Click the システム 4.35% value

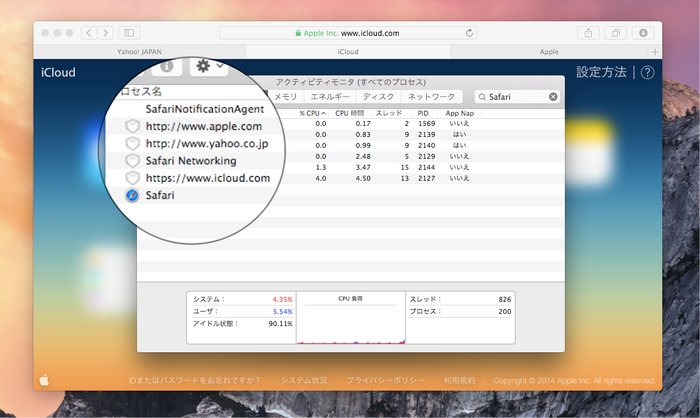point(283,299)
